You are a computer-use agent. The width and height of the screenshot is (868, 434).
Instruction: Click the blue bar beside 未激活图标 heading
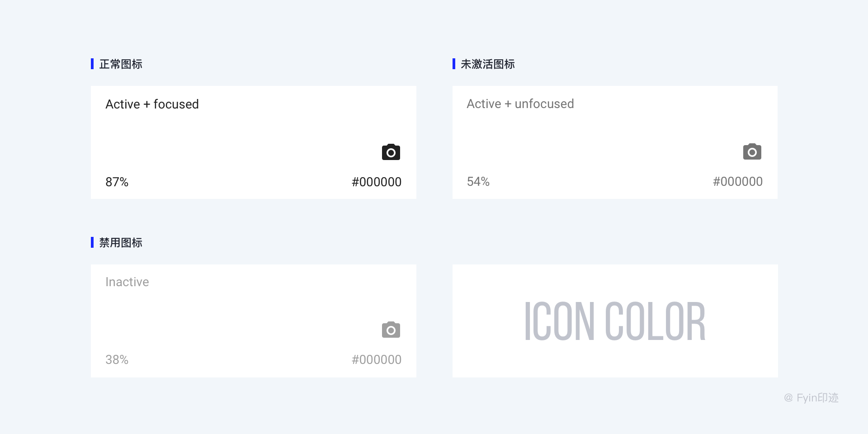454,64
